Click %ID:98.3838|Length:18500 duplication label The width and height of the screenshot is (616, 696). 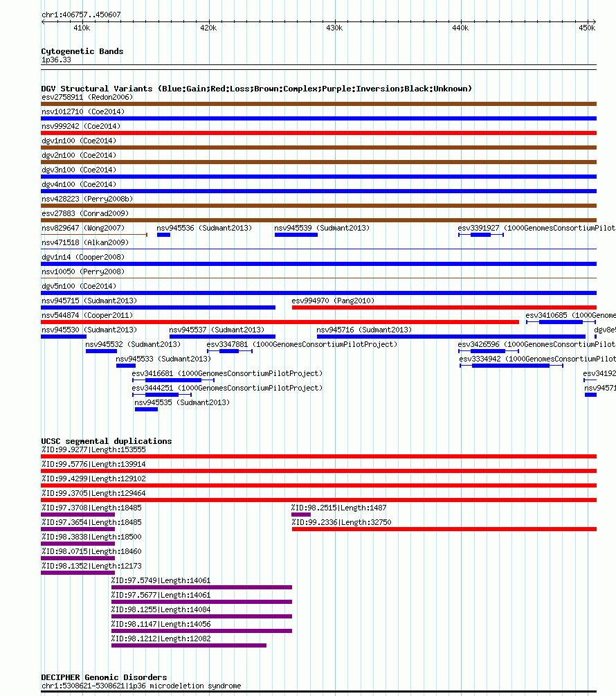(91, 537)
